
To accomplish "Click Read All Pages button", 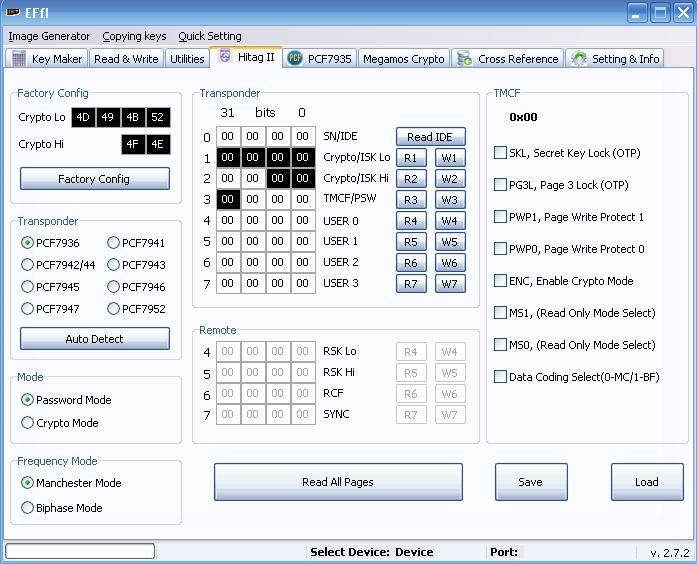I will tap(338, 482).
